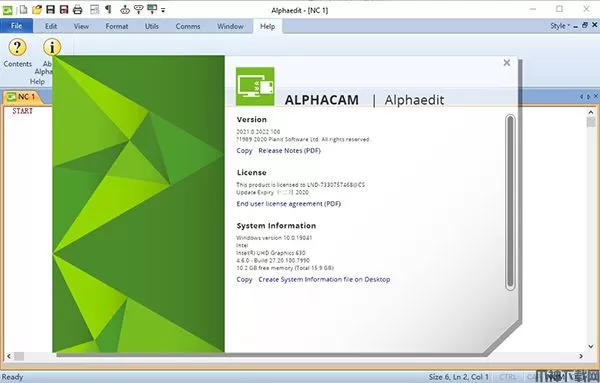Click the editor scroll up arrow
Image resolution: width=600 pixels, height=383 pixels.
click(591, 112)
